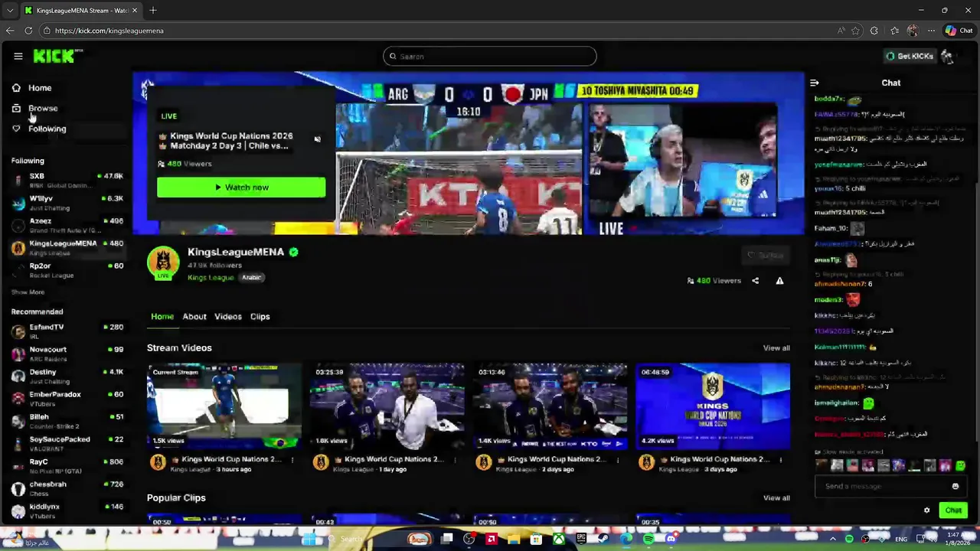Open the browser settings and more menu

(931, 31)
